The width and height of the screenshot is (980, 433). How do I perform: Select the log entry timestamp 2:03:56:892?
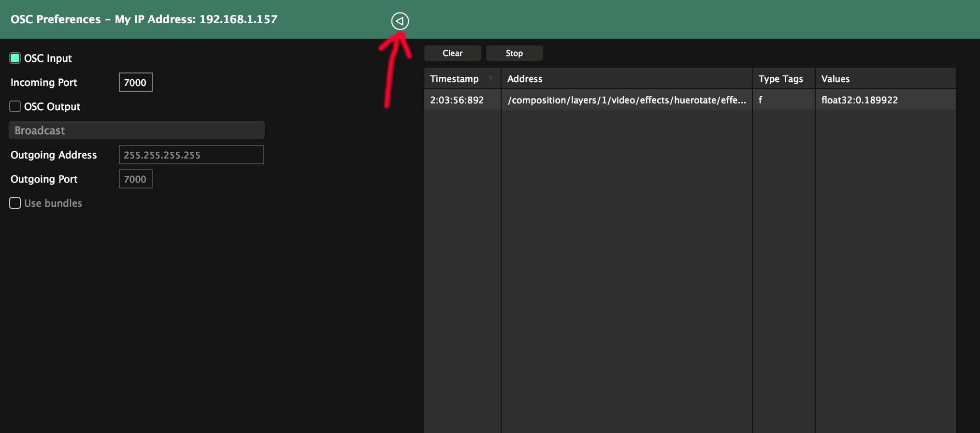click(457, 100)
